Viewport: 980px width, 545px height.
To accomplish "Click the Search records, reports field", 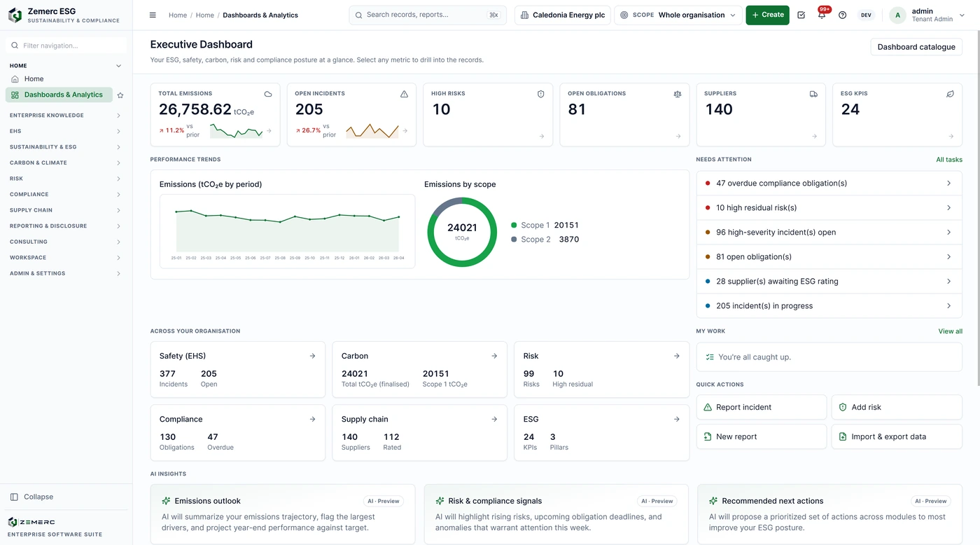I will 428,15.
